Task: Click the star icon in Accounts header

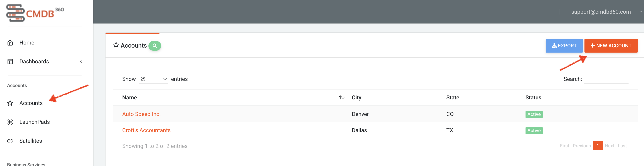Action: 116,45
